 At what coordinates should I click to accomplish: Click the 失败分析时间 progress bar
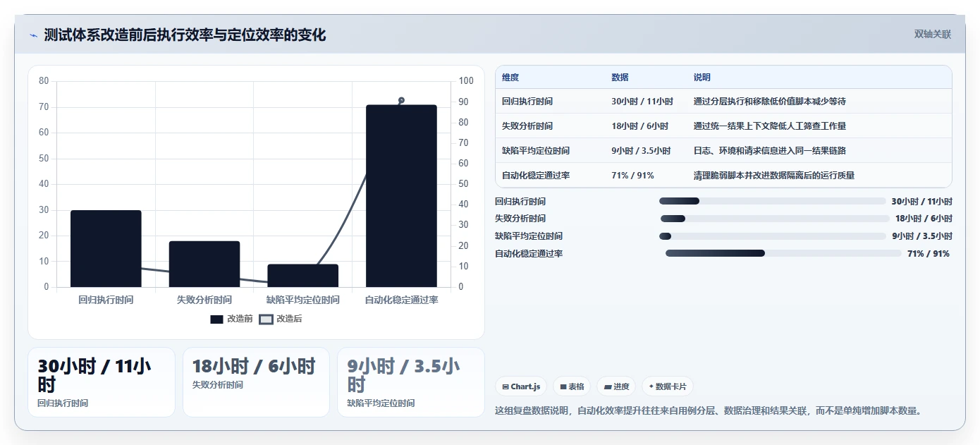(x=774, y=219)
